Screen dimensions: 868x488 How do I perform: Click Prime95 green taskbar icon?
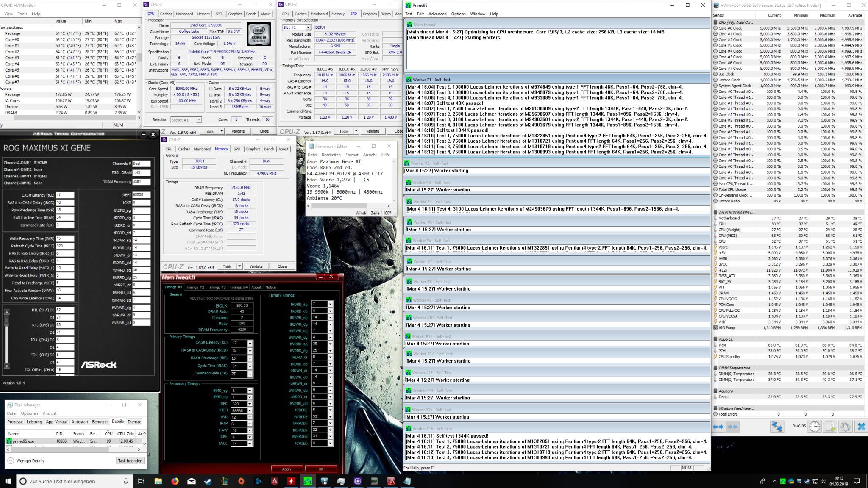(308, 481)
